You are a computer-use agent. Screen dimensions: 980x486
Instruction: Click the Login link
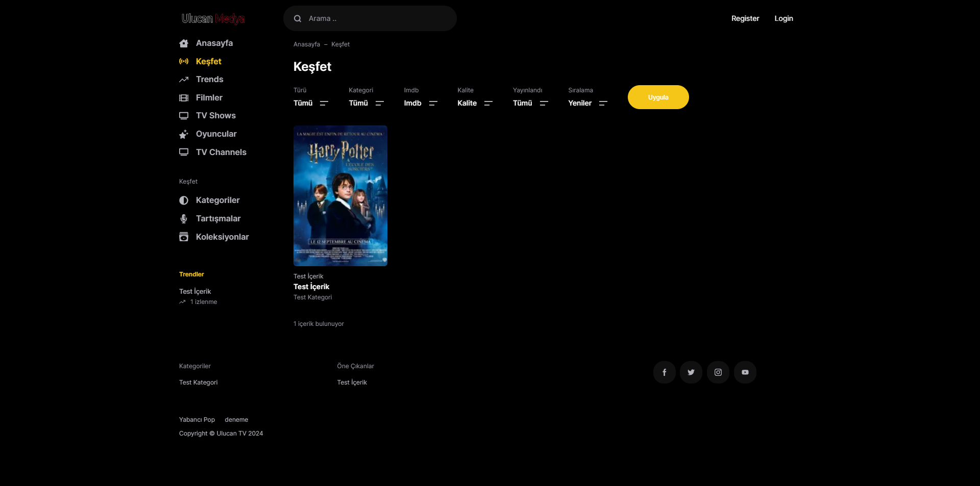784,18
